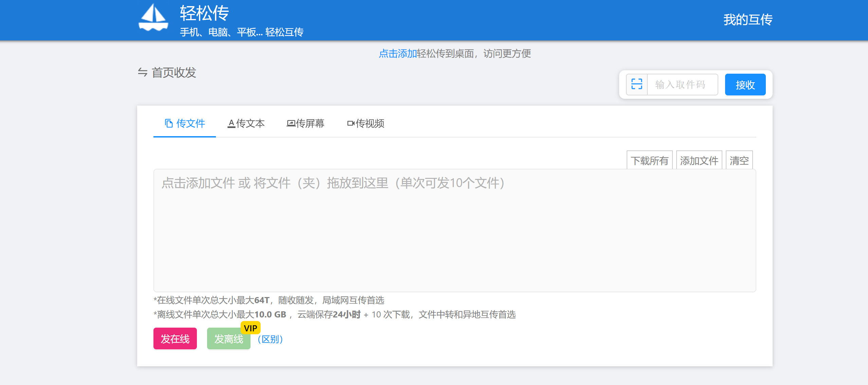Click the 下载所有 button
868x385 pixels.
(x=649, y=160)
